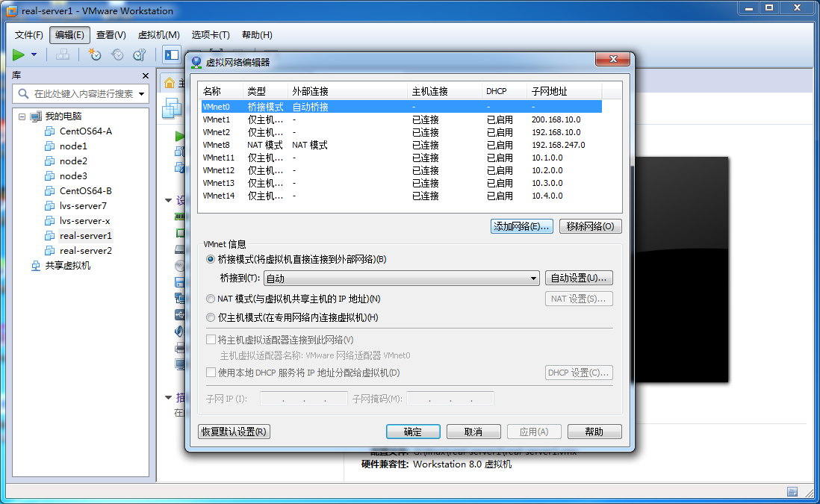Select the 桥接模式 radio button

pyautogui.click(x=210, y=260)
